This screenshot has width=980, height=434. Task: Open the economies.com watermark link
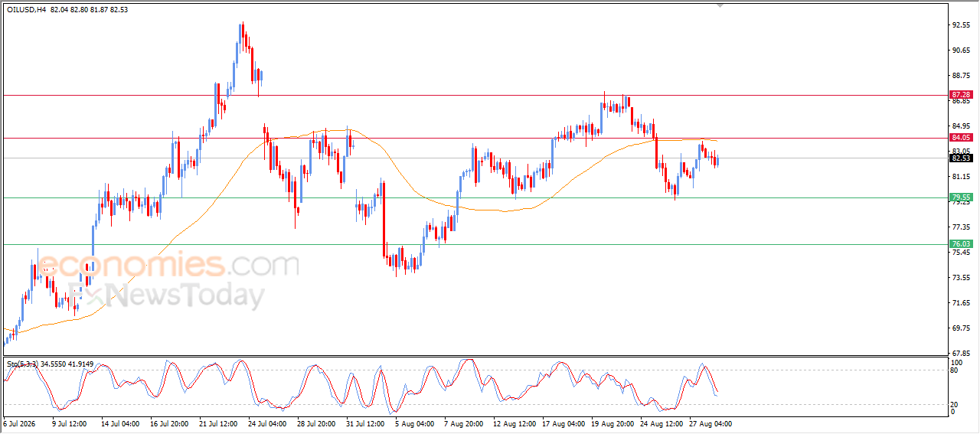(x=169, y=266)
